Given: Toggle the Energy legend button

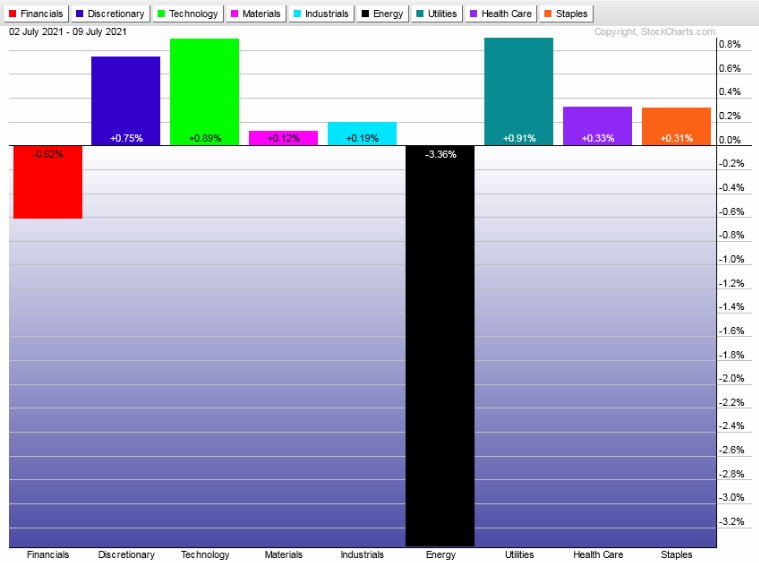Looking at the screenshot, I should pyautogui.click(x=383, y=14).
